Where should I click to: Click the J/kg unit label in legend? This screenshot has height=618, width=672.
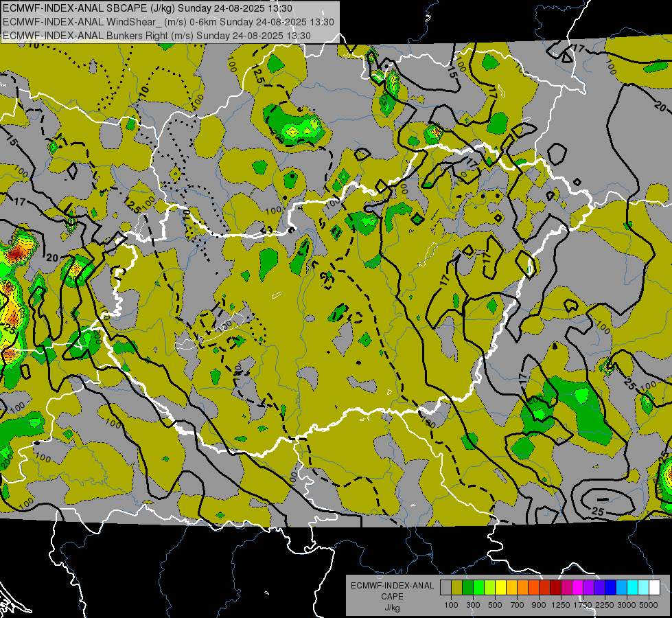[392, 608]
